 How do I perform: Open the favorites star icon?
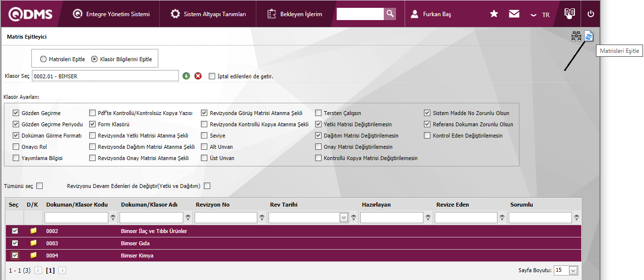(x=494, y=14)
